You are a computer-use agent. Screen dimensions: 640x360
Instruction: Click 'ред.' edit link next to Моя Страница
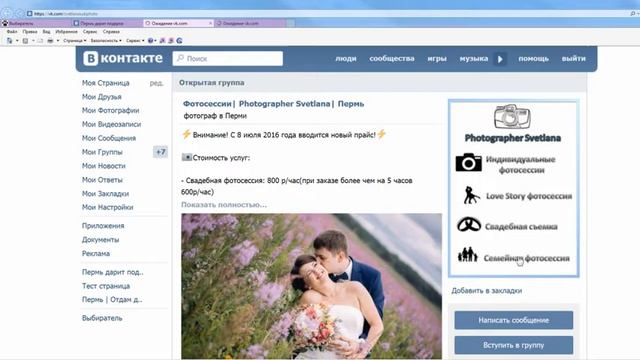156,83
